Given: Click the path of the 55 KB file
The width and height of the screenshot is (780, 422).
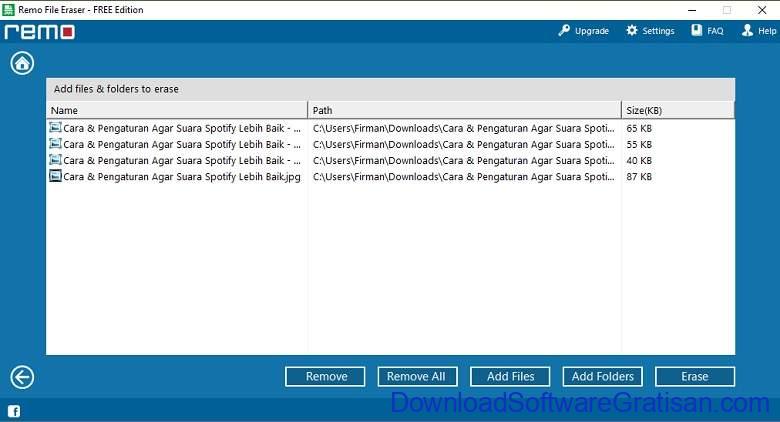Looking at the screenshot, I should pos(464,144).
